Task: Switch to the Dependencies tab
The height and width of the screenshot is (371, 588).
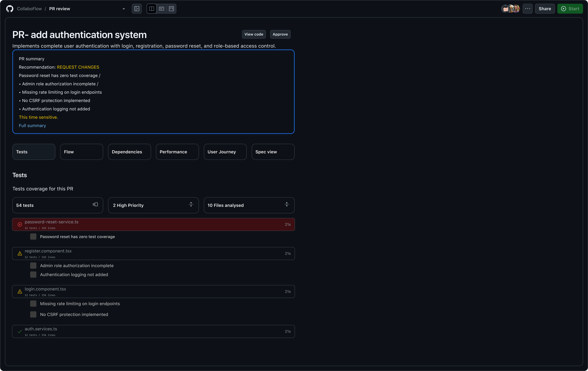Action: (x=129, y=152)
